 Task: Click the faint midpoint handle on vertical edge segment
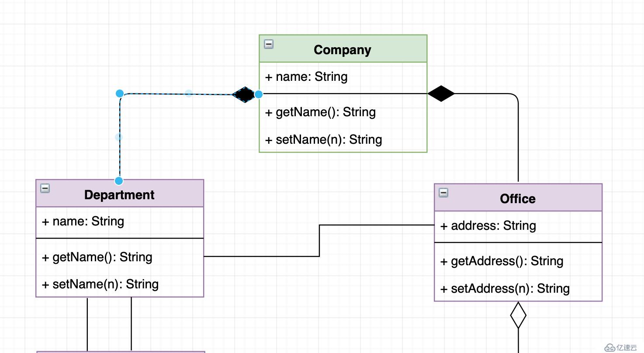119,137
